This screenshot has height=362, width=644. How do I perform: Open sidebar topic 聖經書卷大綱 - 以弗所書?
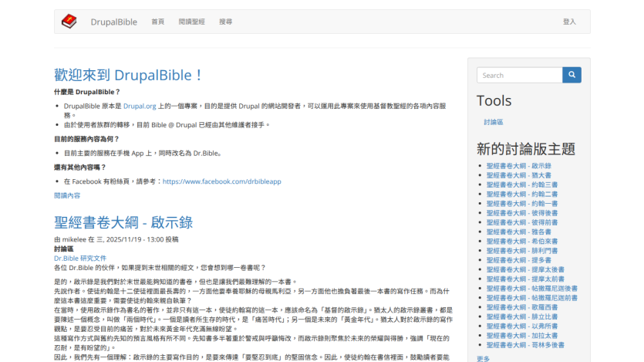coord(522,326)
